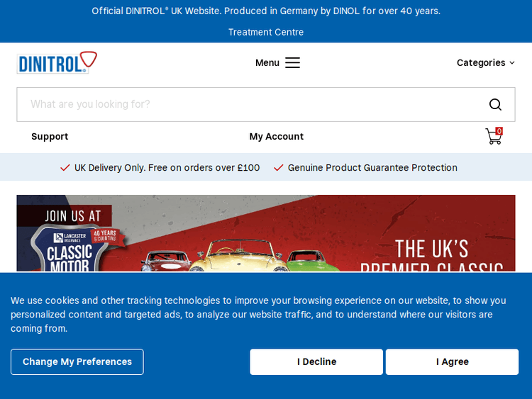Open the hamburger Menu
The image size is (532, 399).
pyautogui.click(x=277, y=62)
